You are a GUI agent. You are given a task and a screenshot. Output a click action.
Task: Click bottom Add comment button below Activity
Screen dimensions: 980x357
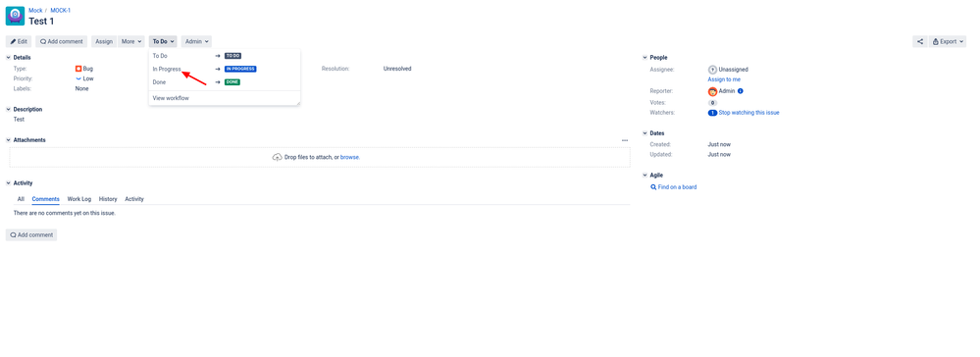[31, 235]
